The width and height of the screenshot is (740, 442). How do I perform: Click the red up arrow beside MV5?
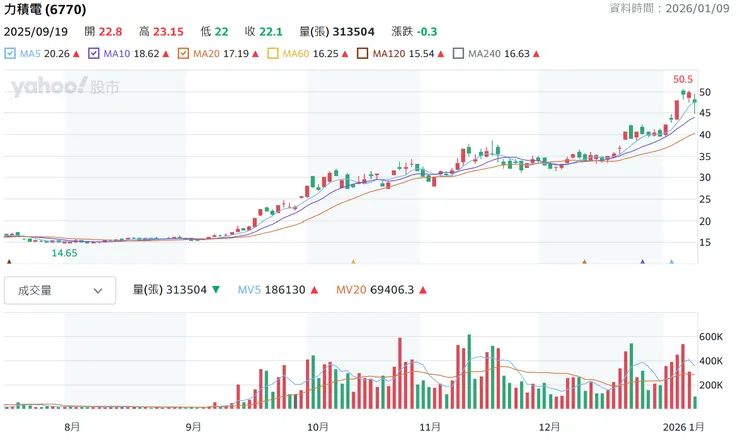(314, 290)
